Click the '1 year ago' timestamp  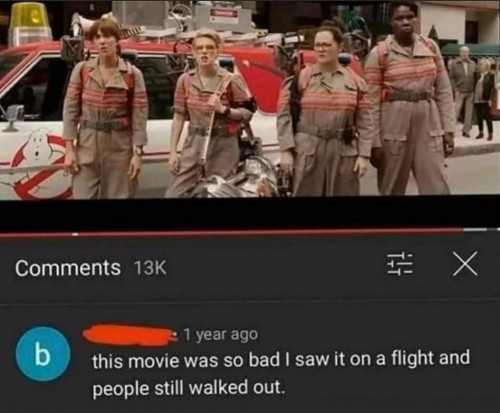pyautogui.click(x=221, y=334)
